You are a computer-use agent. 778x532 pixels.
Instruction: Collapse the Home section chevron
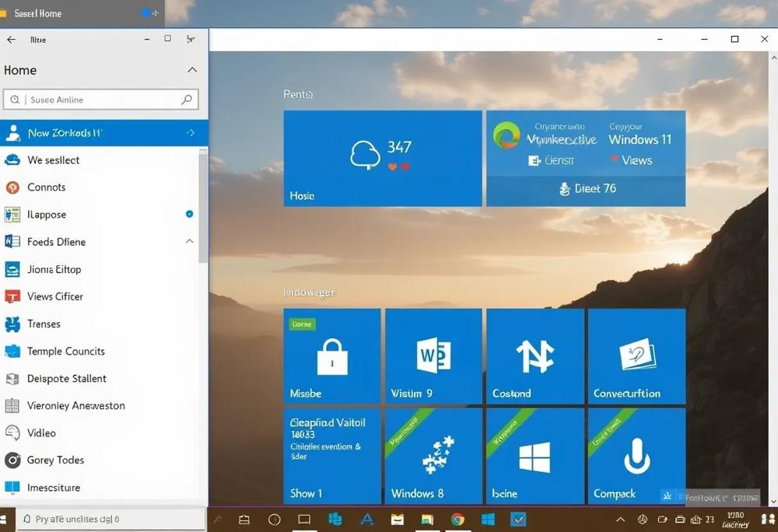(192, 70)
